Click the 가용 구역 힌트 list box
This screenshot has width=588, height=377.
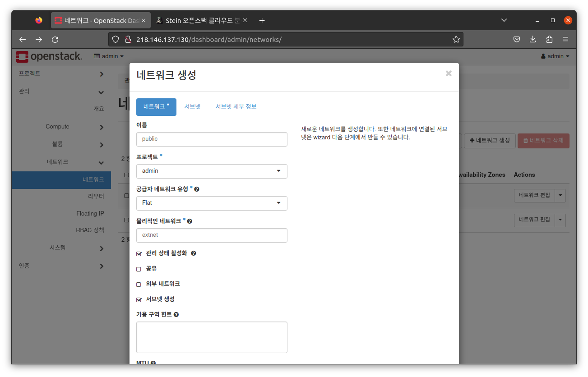click(x=212, y=337)
